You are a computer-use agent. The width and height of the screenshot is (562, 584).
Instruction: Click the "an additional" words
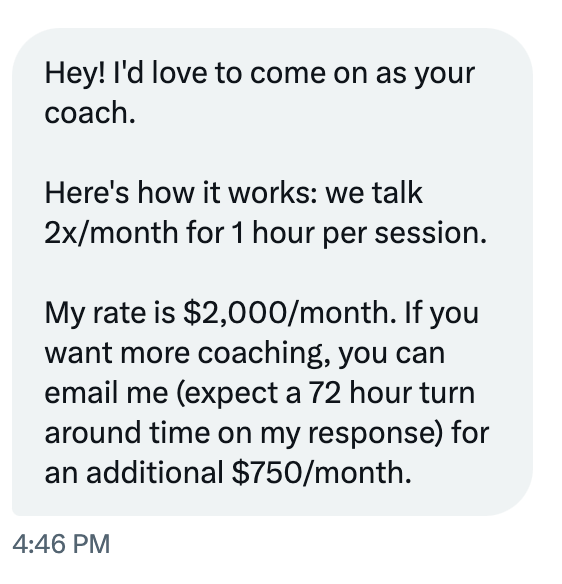[x=134, y=473]
